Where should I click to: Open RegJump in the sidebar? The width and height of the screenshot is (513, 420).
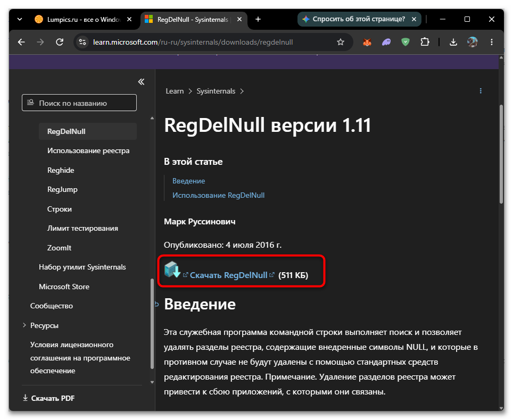point(62,190)
